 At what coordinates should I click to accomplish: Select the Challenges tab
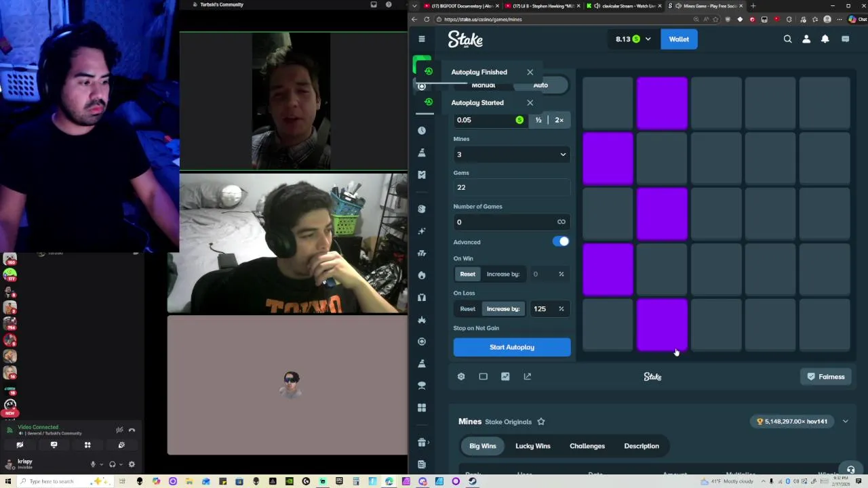pyautogui.click(x=587, y=446)
